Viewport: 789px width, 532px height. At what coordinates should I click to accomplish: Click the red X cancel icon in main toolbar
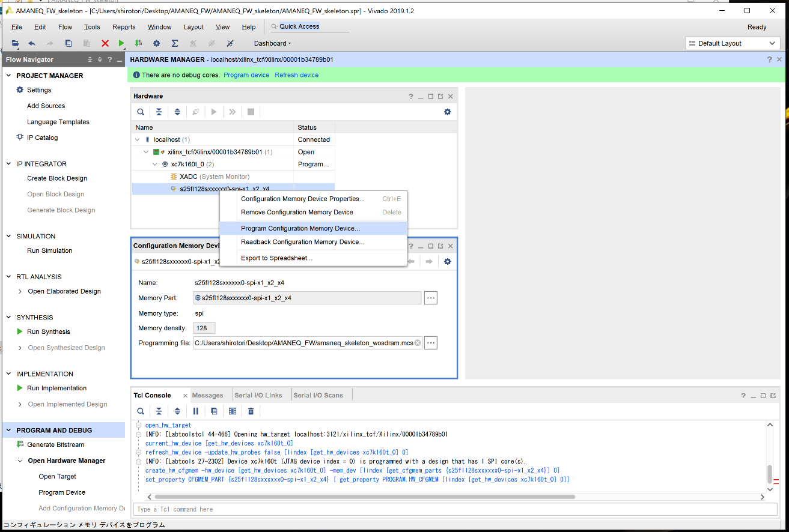click(x=105, y=43)
